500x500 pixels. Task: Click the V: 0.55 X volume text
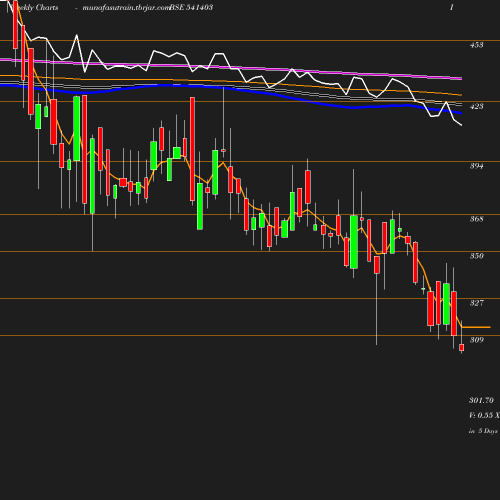[x=484, y=415]
